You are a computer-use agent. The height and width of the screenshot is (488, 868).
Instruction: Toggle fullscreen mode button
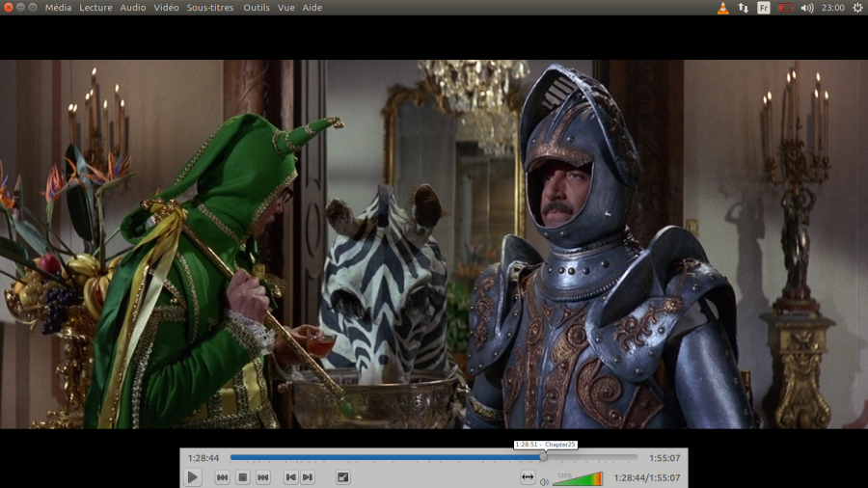click(343, 477)
